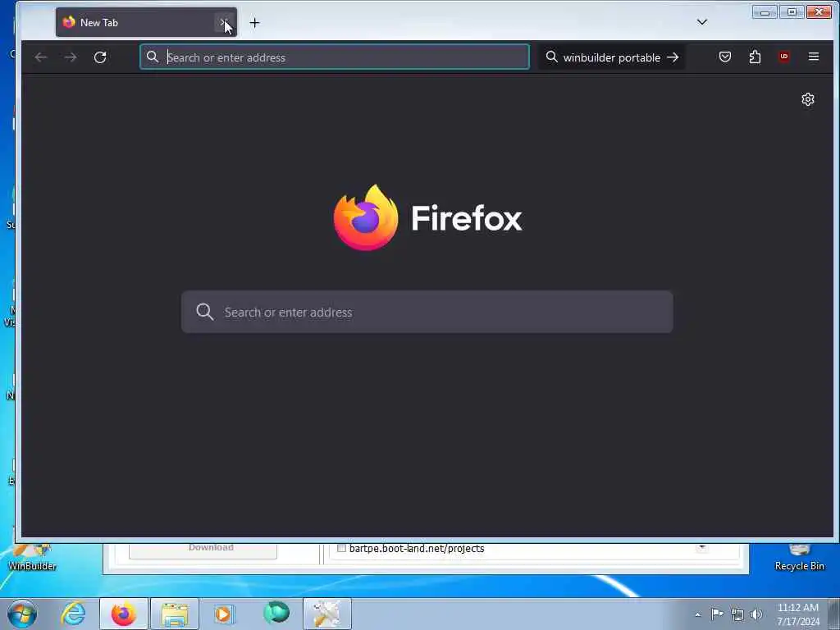Viewport: 840px width, 630px height.
Task: Maximize the Firefox window
Action: click(x=792, y=11)
